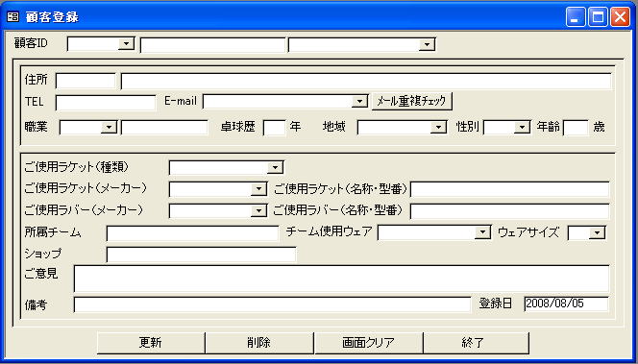This screenshot has height=364, width=638.
Task: Click the 所属チーム input field
Action: pyautogui.click(x=192, y=233)
